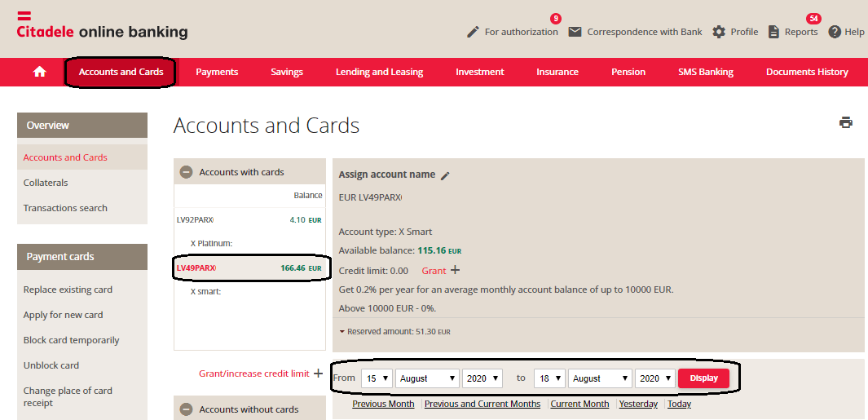The width and height of the screenshot is (868, 420).
Task: Open the From day dropdown showing 15
Action: coord(377,378)
